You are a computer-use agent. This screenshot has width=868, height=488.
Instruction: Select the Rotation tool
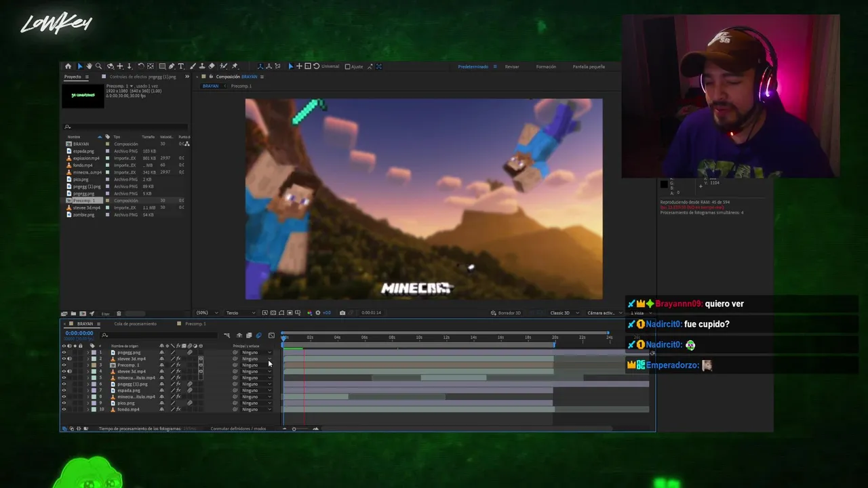pos(141,66)
